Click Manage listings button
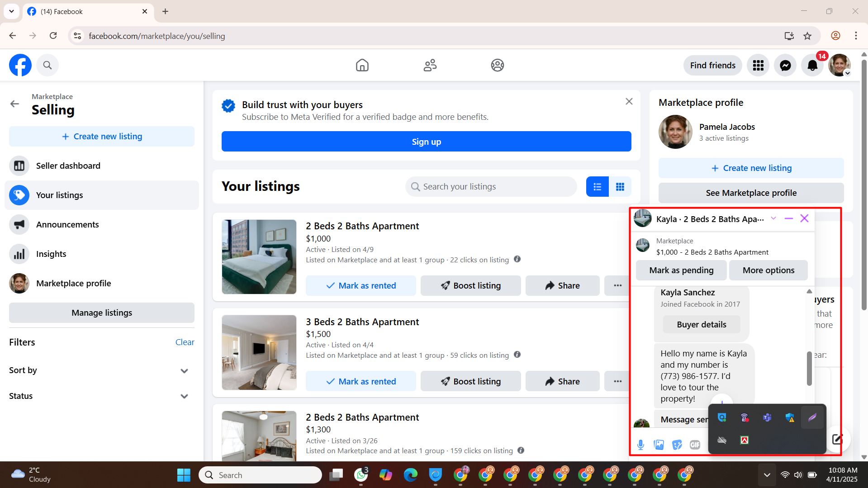This screenshot has width=868, height=488. tap(102, 313)
